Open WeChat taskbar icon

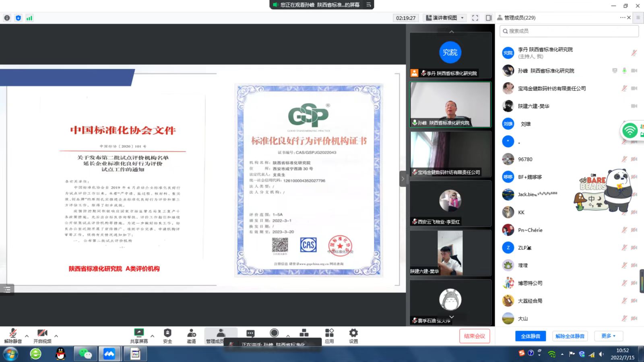(85, 354)
